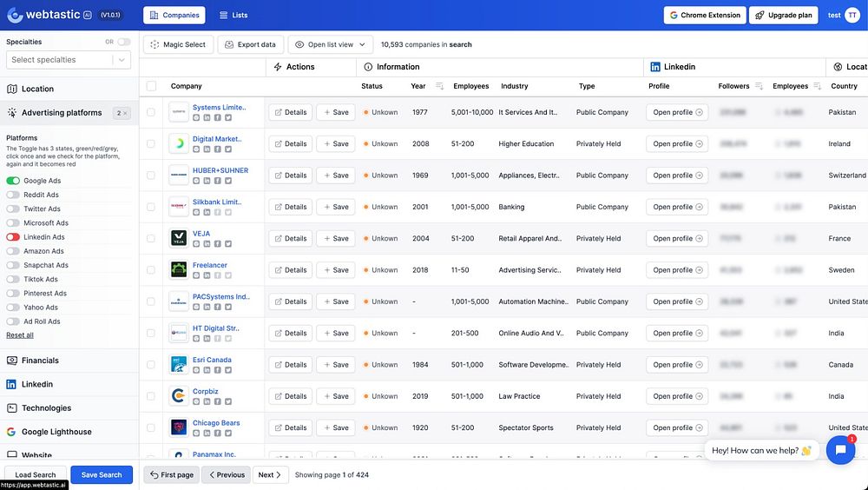
Task: Expand the Linkedin filter section
Action: [69, 384]
